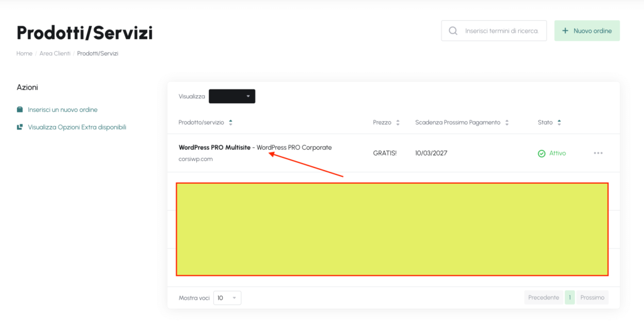The height and width of the screenshot is (321, 644).
Task: Select page 1 in pagination
Action: tap(570, 298)
